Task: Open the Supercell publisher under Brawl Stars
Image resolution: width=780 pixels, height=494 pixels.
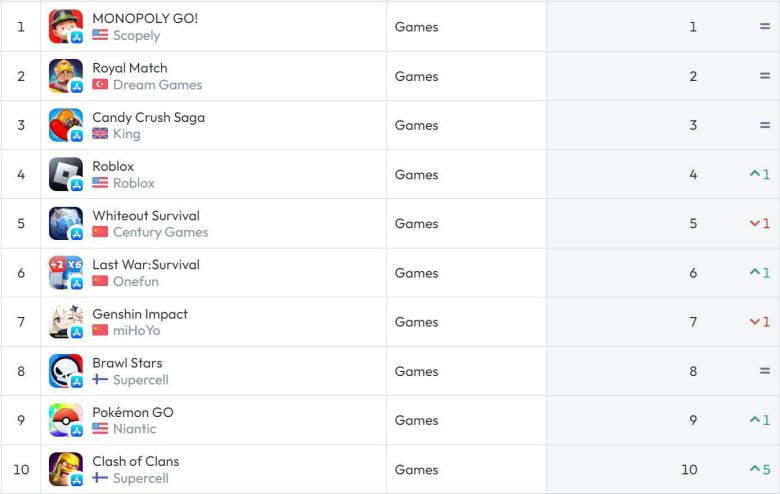Action: click(140, 380)
